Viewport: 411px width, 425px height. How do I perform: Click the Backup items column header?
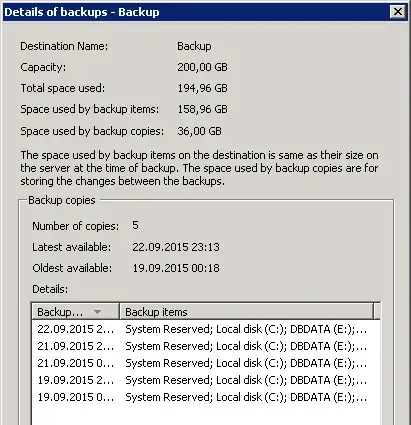coord(246,312)
